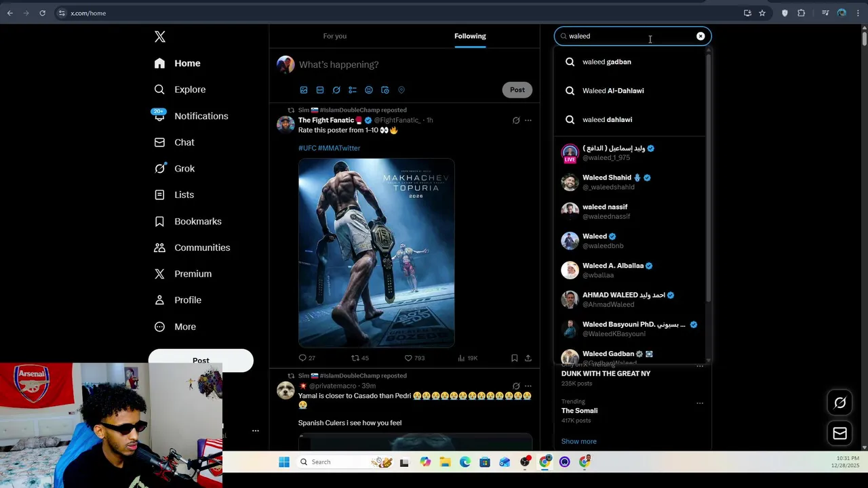Open AHMAD WALEED profile result
868x488 pixels.
coord(629,300)
